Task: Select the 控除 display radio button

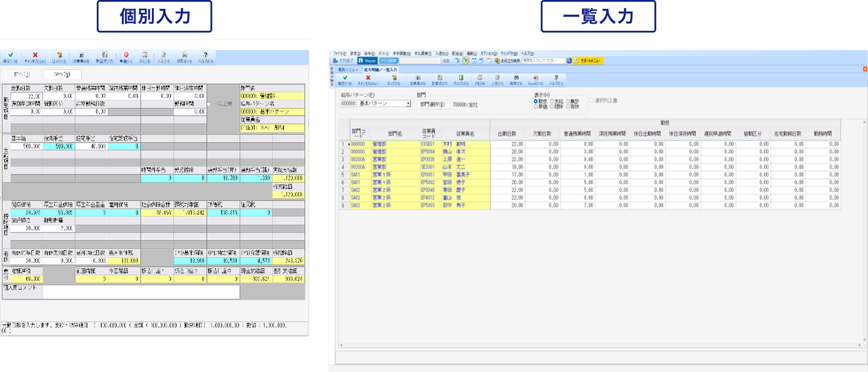Action: pos(552,107)
